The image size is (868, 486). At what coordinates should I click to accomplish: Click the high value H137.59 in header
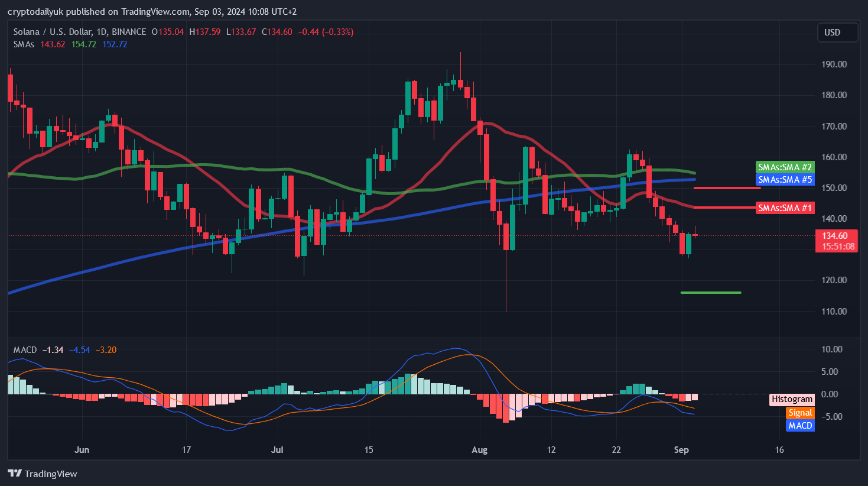[x=205, y=32]
